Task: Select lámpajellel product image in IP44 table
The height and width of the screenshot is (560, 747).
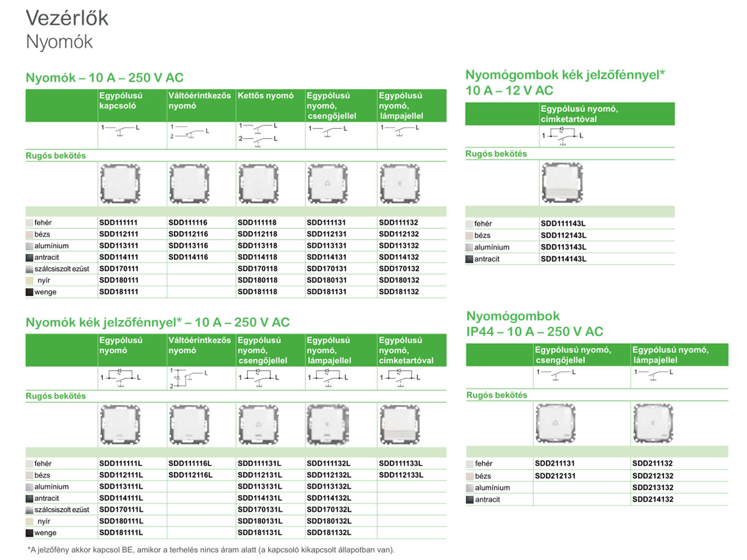Action: [653, 423]
